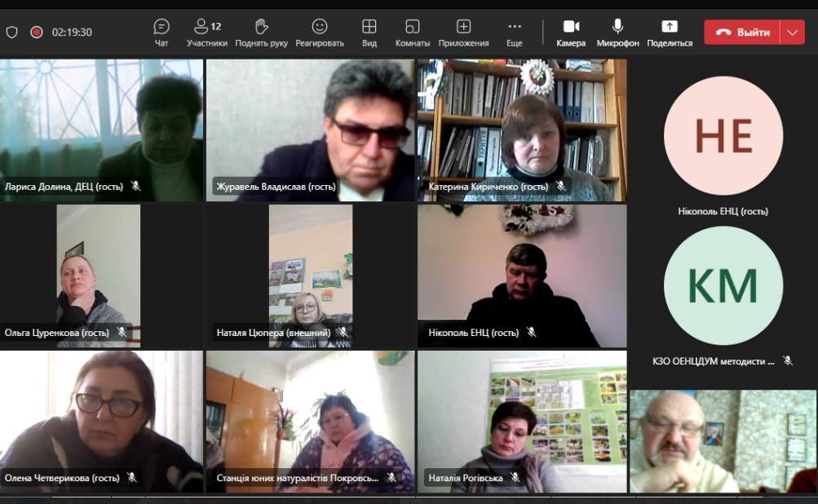Change layout via Вид icon
Screen dimensions: 818x504
[x=369, y=32]
